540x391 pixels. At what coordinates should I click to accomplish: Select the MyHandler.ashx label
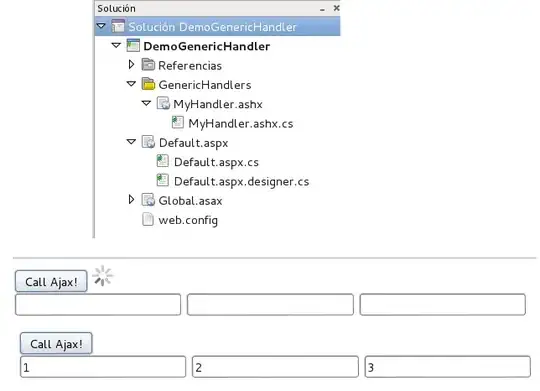218,104
